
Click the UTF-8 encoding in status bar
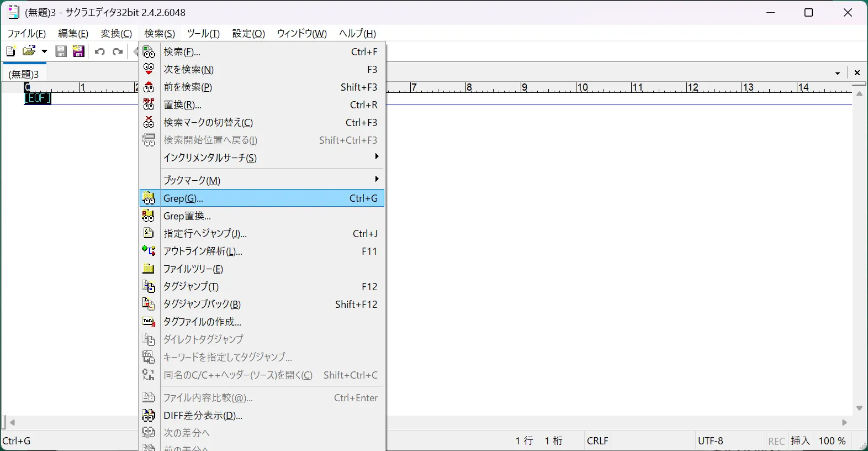tap(710, 440)
